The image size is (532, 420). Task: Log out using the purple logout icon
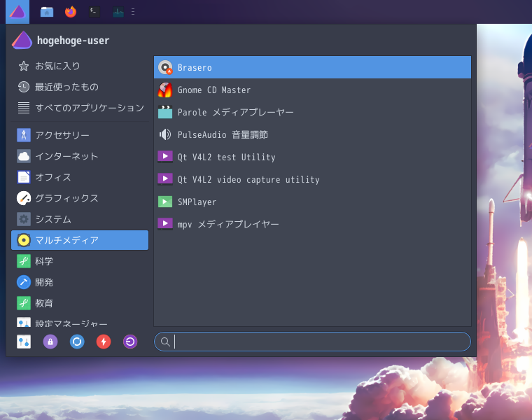point(130,342)
